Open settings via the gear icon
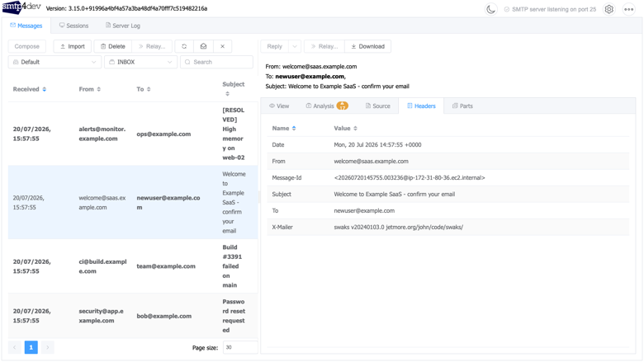The image size is (644, 362). pyautogui.click(x=609, y=9)
